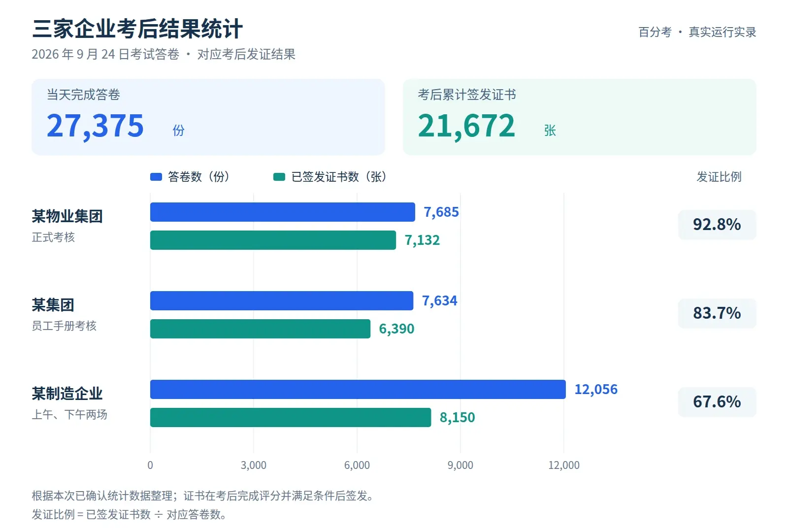
Task: Click the 考后累计签发证书 card label
Action: [x=467, y=95]
